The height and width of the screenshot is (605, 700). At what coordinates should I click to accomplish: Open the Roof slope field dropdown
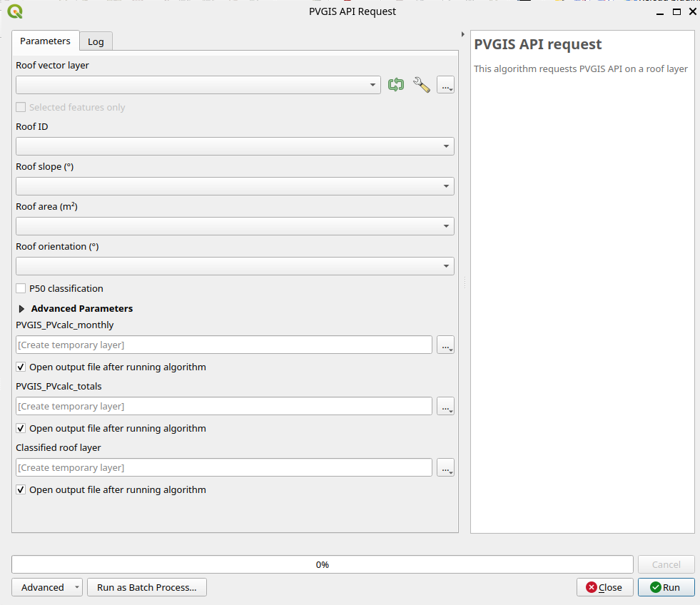pos(235,186)
